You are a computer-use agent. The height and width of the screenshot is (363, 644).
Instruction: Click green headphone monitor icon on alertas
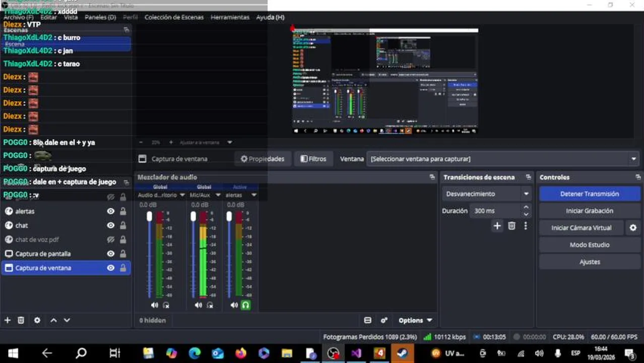(x=245, y=305)
